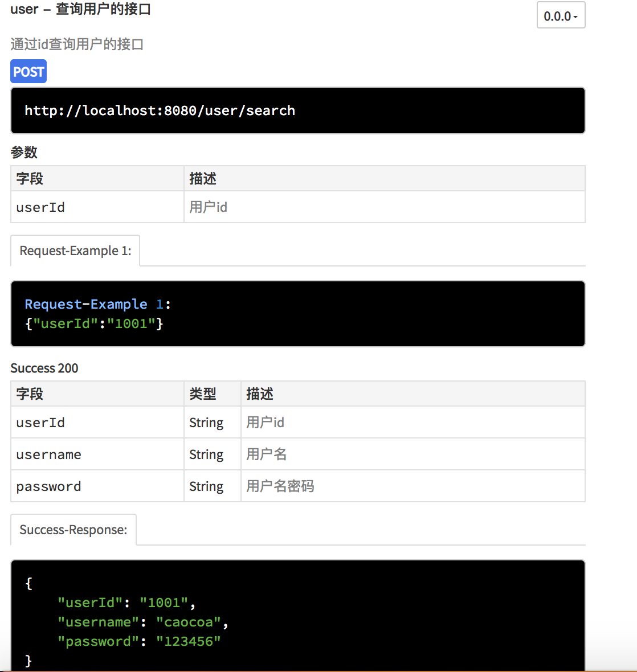The width and height of the screenshot is (637, 672).
Task: Click the 'Request-Example 1:' code line
Action: pyautogui.click(x=98, y=304)
